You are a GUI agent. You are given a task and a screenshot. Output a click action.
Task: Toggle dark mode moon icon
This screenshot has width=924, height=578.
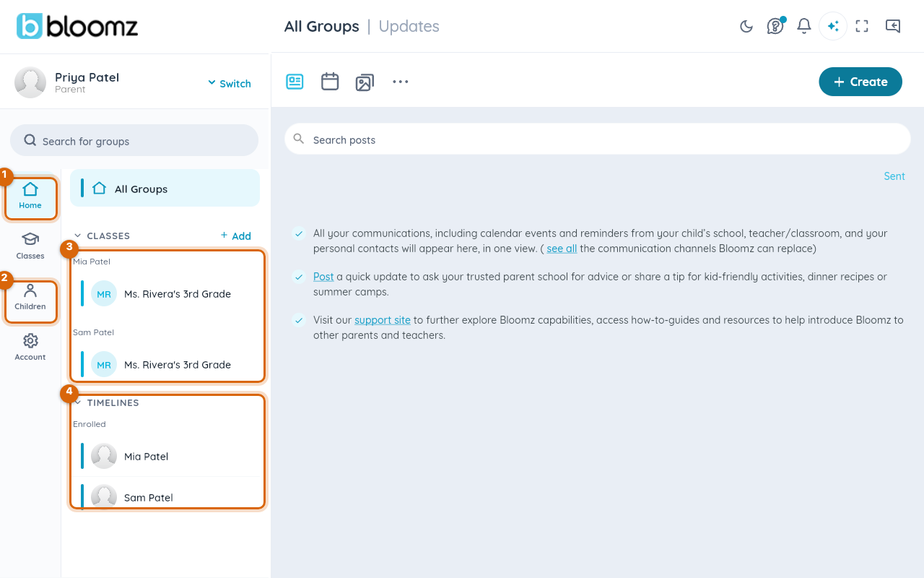coord(746,26)
